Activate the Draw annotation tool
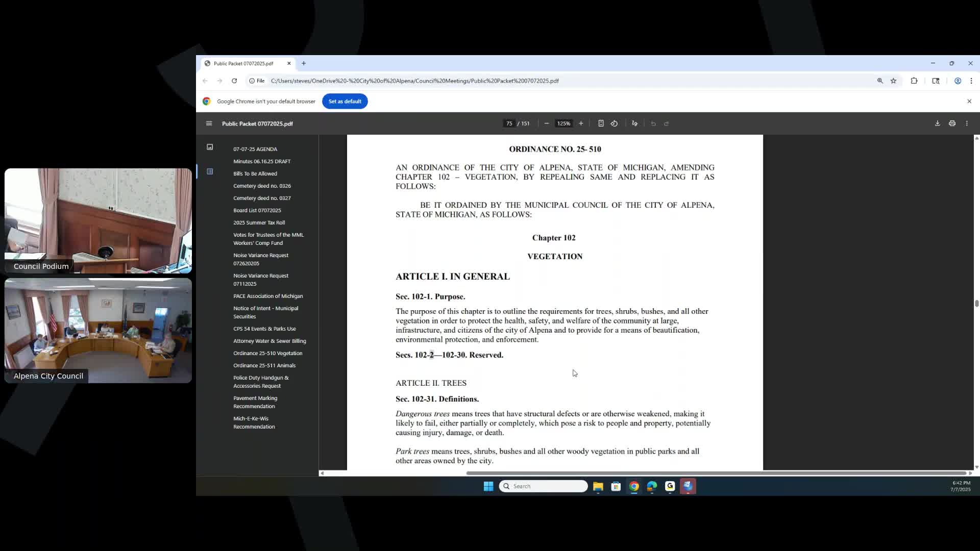This screenshot has width=980, height=551. point(634,123)
